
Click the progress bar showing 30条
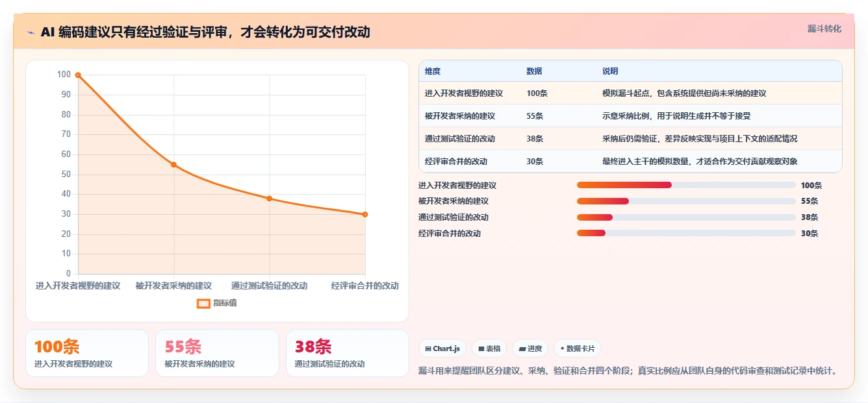point(686,234)
